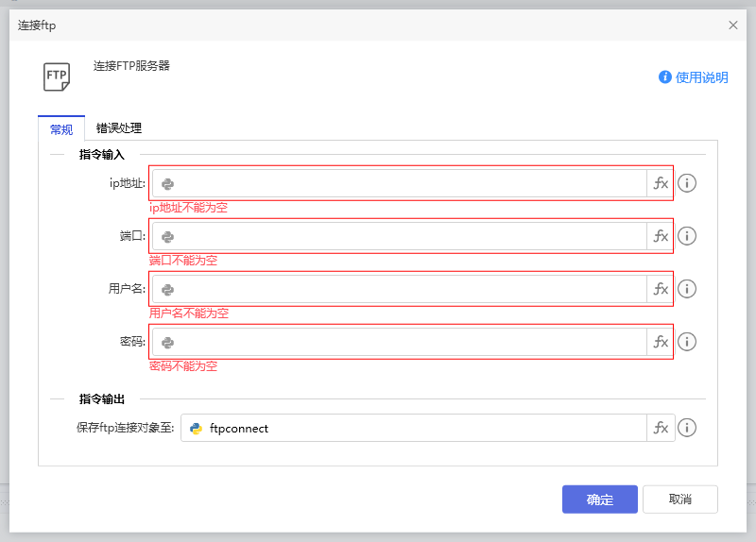The height and width of the screenshot is (542, 756).
Task: Open the info icon next to 密码
Action: (x=687, y=342)
